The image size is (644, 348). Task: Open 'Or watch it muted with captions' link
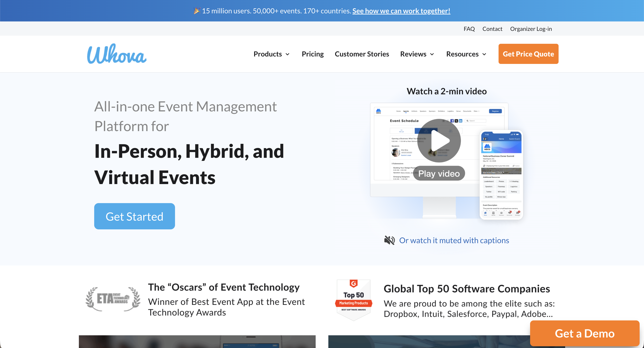point(454,240)
